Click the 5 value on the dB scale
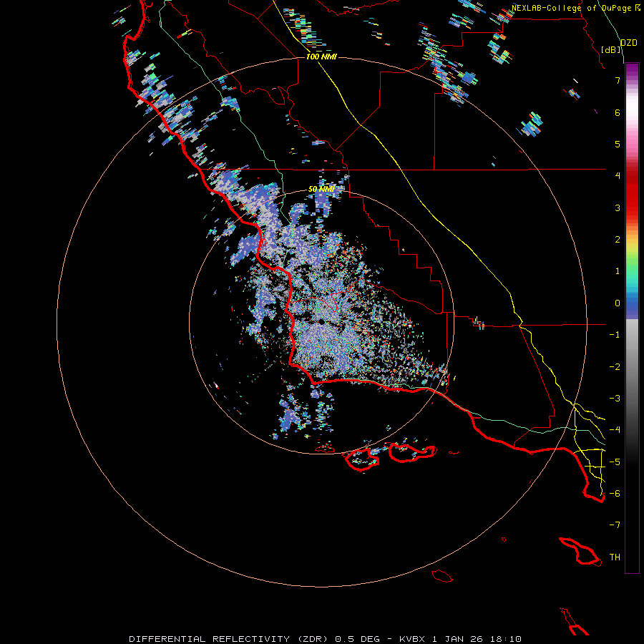The width and height of the screenshot is (644, 644). [x=618, y=144]
